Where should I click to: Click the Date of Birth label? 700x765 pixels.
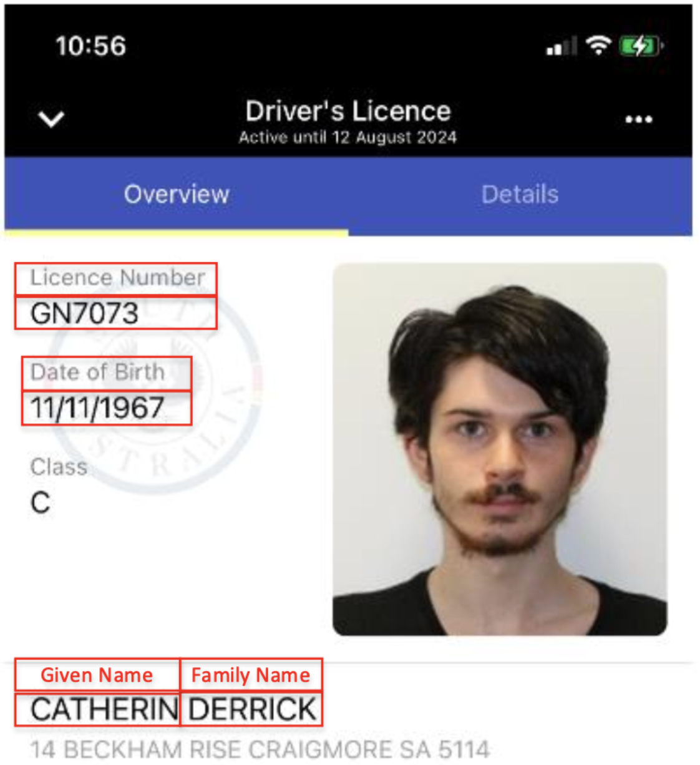point(97,373)
